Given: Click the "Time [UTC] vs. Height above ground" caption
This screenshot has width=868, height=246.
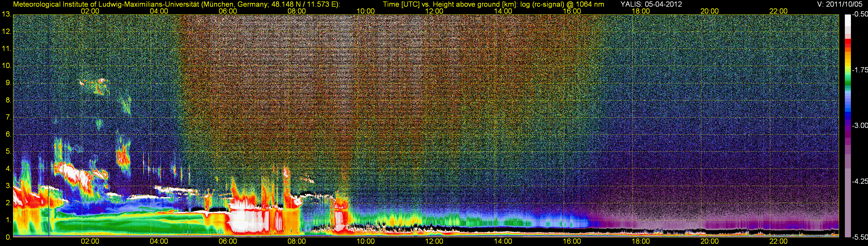Looking at the screenshot, I should pos(493,4).
